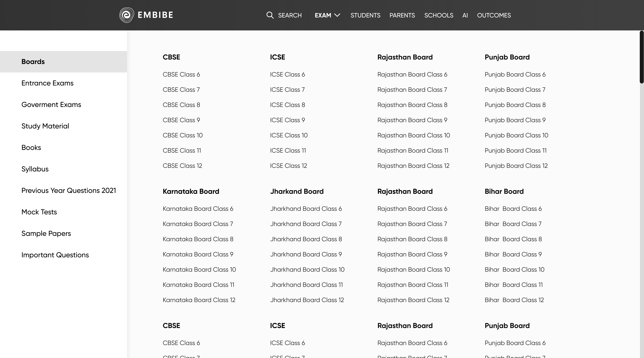This screenshot has width=644, height=358.
Task: Open the Karnataka Board Class 10 link
Action: click(x=199, y=270)
